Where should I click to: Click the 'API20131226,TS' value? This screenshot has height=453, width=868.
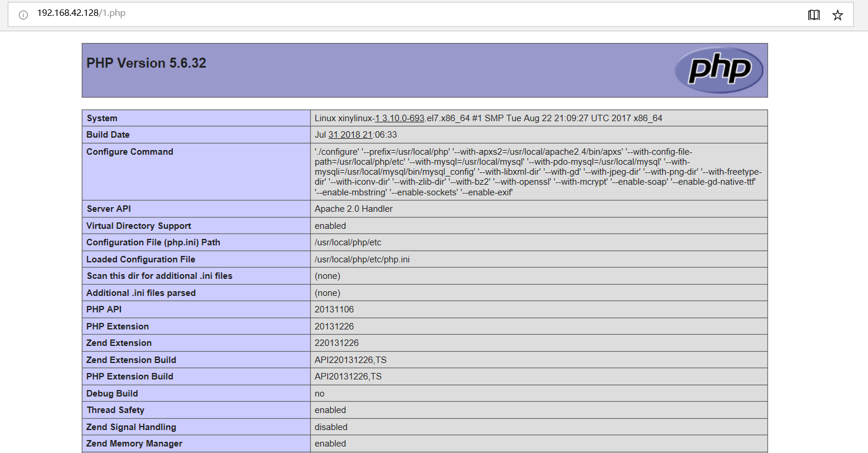[348, 377]
